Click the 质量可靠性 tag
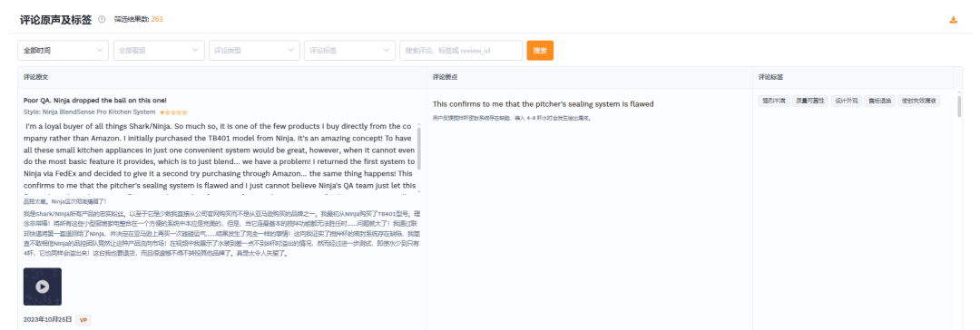The image size is (980, 330). click(809, 101)
